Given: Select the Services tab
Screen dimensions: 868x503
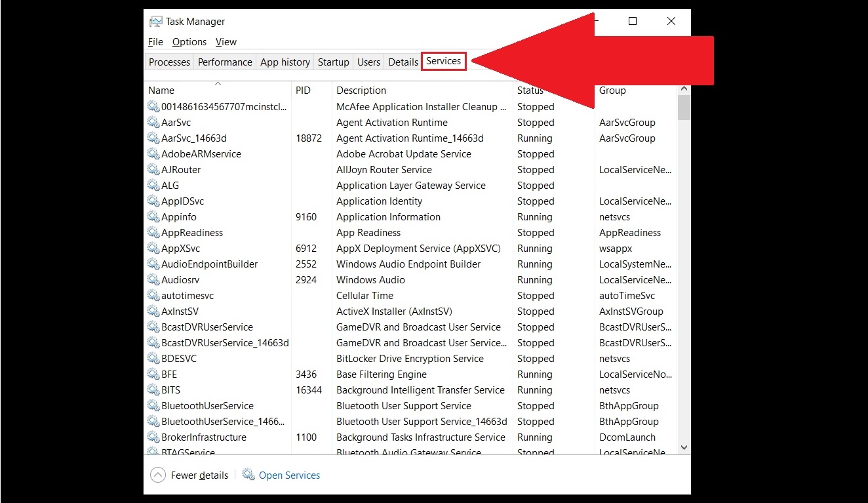Looking at the screenshot, I should coord(444,61).
